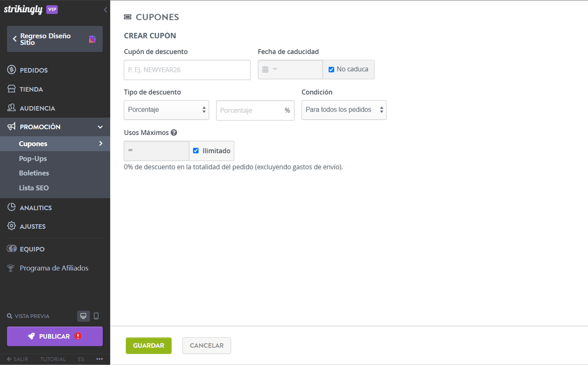Open the Condición dropdown
The height and width of the screenshot is (365, 588).
pyautogui.click(x=343, y=110)
